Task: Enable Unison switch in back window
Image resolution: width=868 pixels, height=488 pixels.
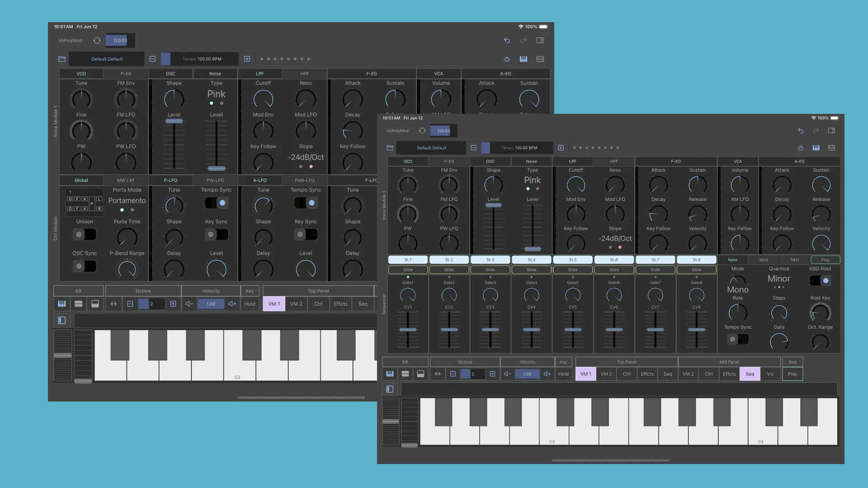Action: click(x=85, y=235)
